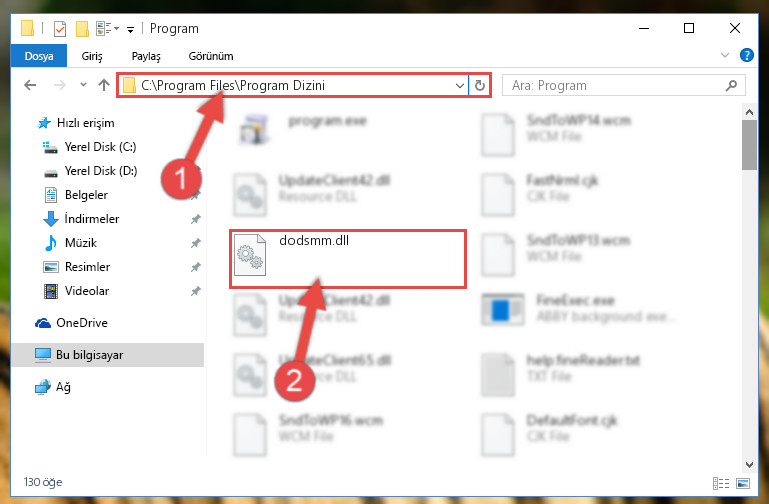The width and height of the screenshot is (769, 504).
Task: Click the search magnifier icon
Action: (x=731, y=85)
